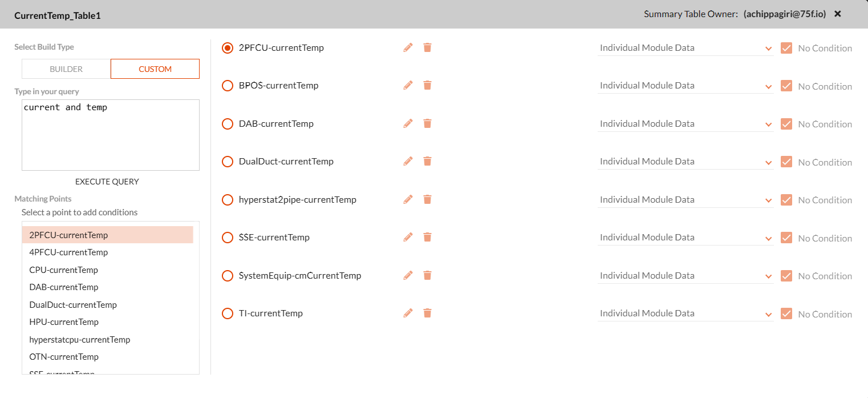Open edit pencil for DAB-currentTemp

[408, 123]
